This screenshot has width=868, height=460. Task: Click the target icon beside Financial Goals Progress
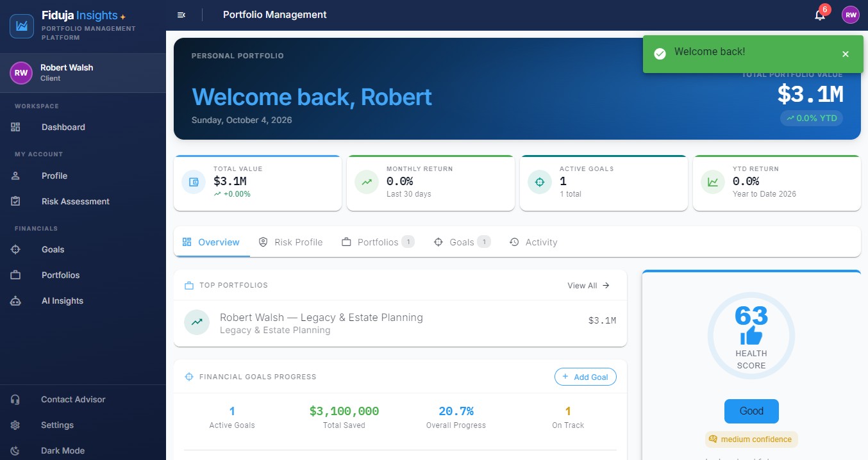(x=189, y=377)
